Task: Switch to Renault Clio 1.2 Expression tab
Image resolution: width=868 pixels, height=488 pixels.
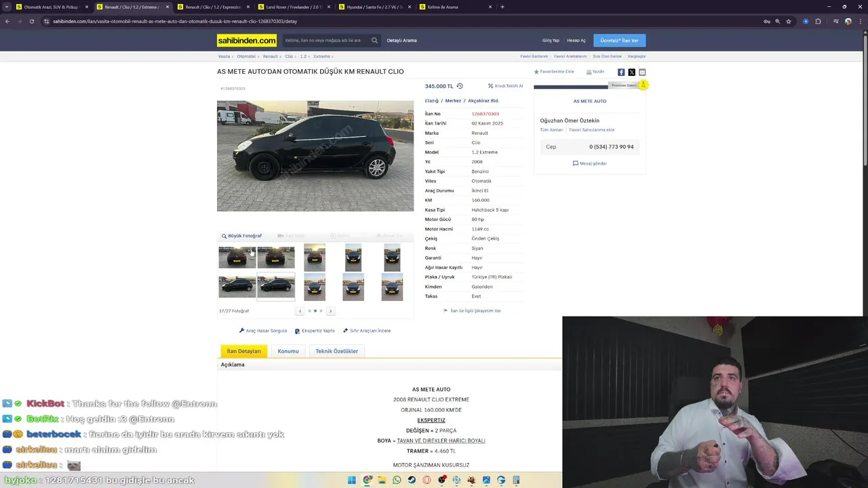Action: 214,7
